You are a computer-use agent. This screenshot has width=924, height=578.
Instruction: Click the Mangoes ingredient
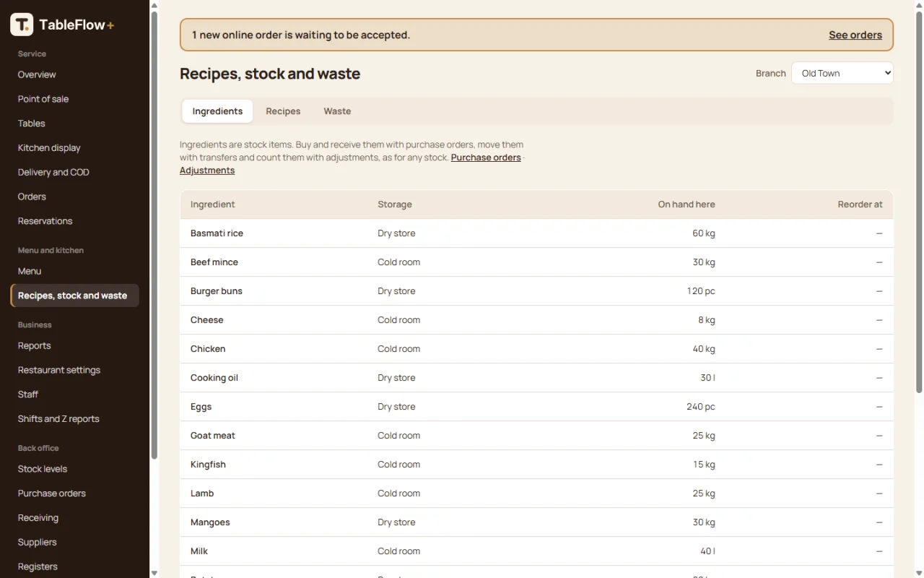tap(210, 522)
